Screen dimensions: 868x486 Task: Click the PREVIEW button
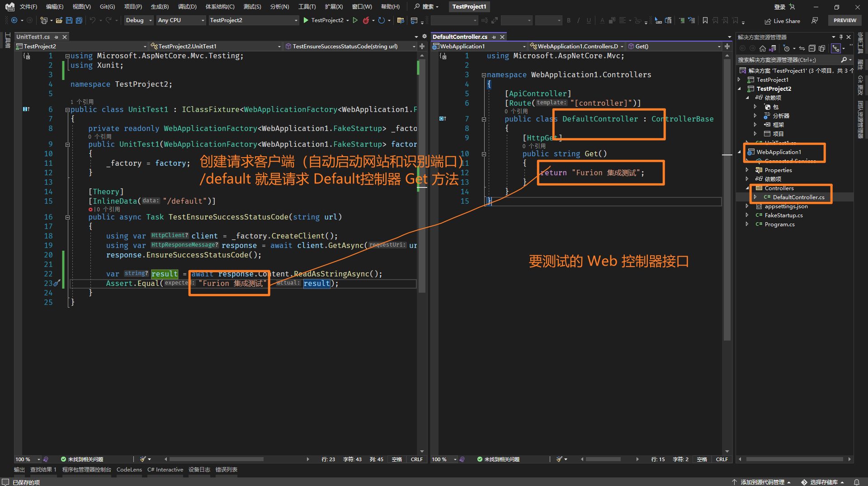(844, 20)
